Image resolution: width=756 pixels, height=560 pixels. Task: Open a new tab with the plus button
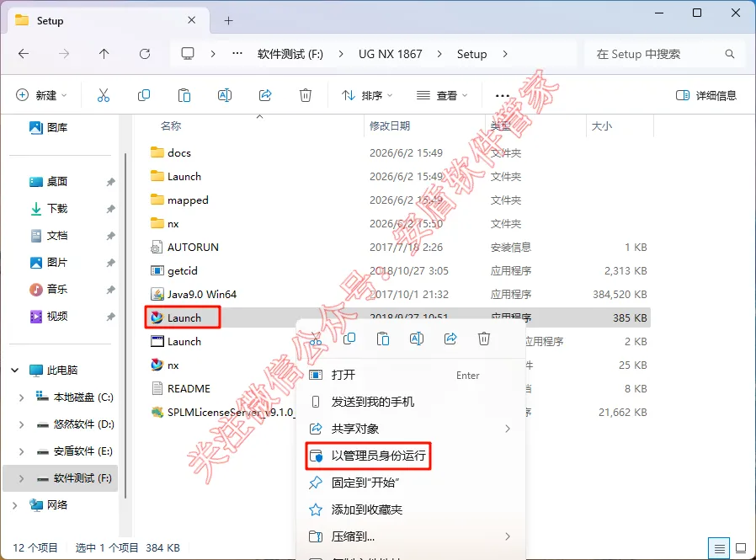[228, 21]
